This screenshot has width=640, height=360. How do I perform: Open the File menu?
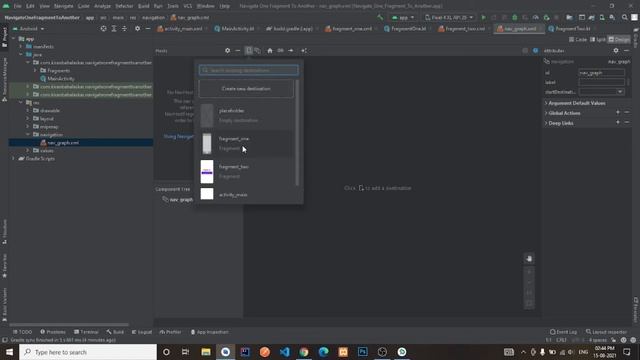pyautogui.click(x=18, y=6)
